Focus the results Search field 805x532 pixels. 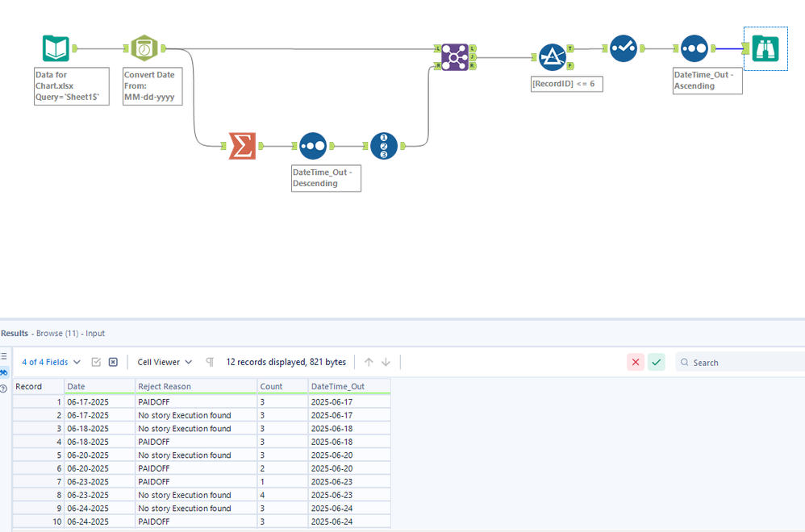point(740,362)
